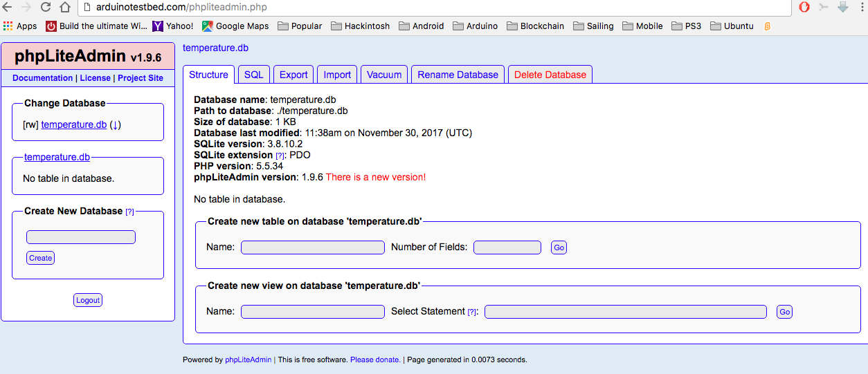Image resolution: width=868 pixels, height=374 pixels.
Task: Select the Vacuum tab
Action: click(384, 75)
